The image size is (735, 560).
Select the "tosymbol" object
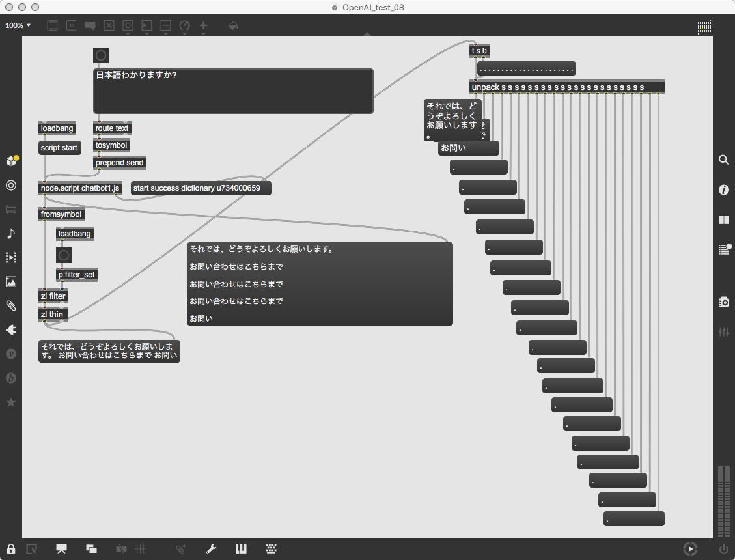(x=111, y=145)
